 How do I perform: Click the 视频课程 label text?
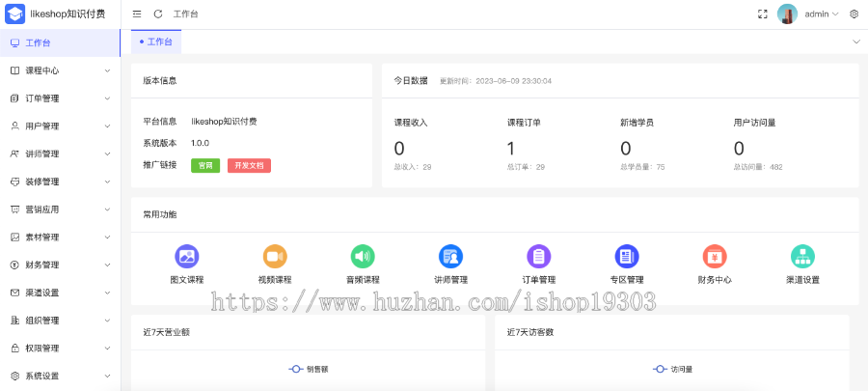(275, 280)
